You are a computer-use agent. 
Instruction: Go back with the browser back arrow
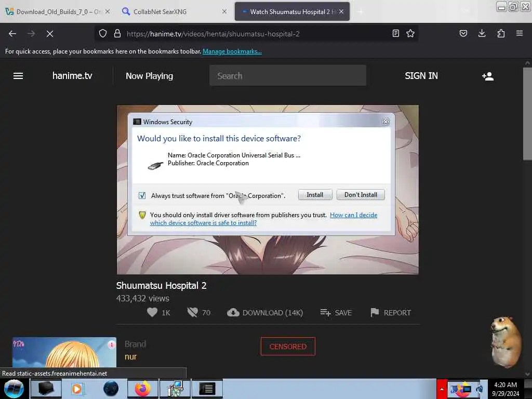pos(12,34)
